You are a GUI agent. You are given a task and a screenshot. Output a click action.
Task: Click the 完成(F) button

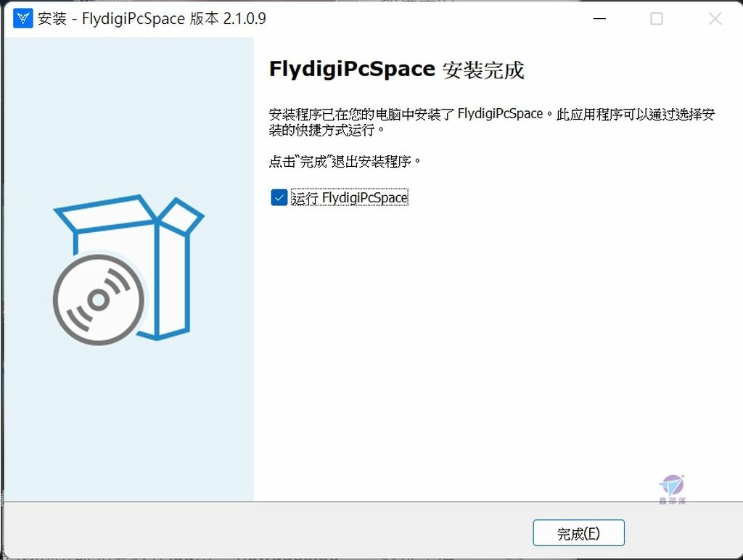coord(578,533)
